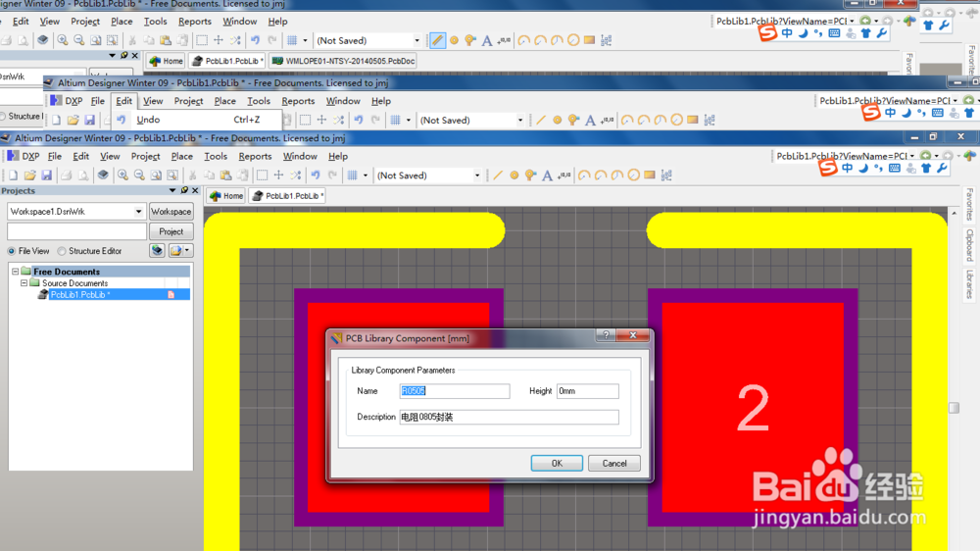Click Workspace button in Projects panel
The height and width of the screenshot is (551, 980).
171,212
